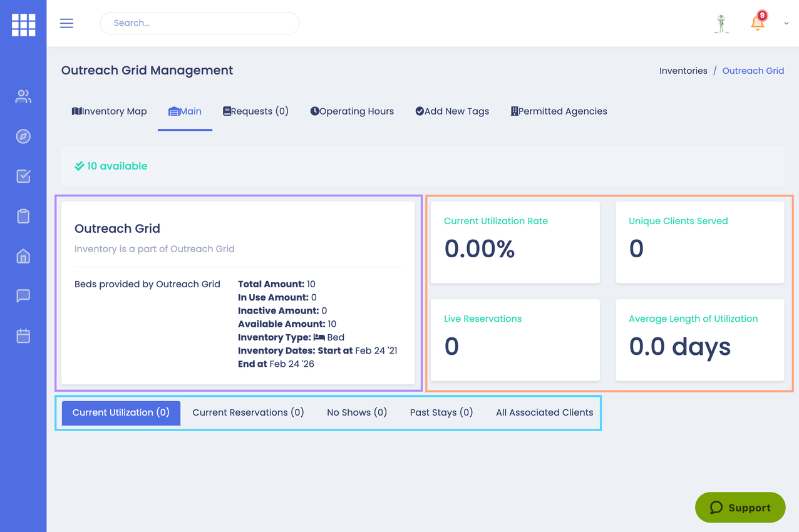
Task: Click the Current Utilization Rate card
Action: (515, 242)
